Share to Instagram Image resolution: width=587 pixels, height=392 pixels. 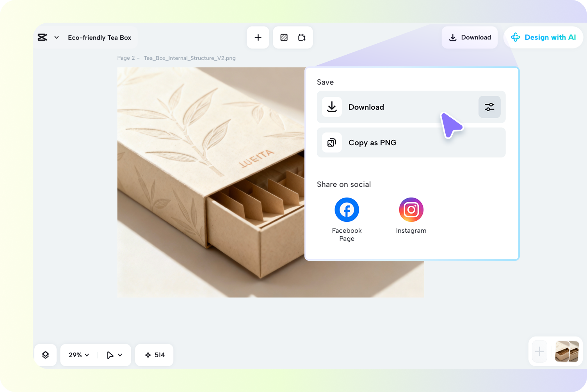point(411,210)
